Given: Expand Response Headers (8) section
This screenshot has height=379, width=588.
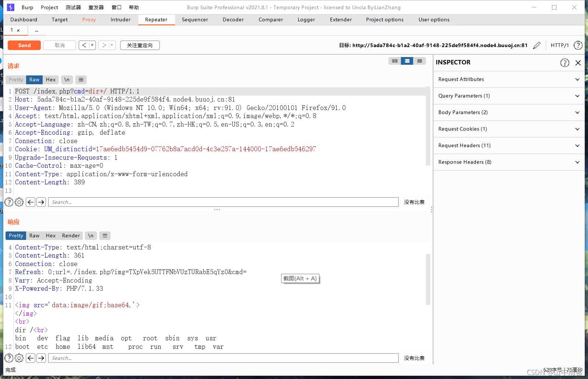Looking at the screenshot, I should [x=509, y=162].
